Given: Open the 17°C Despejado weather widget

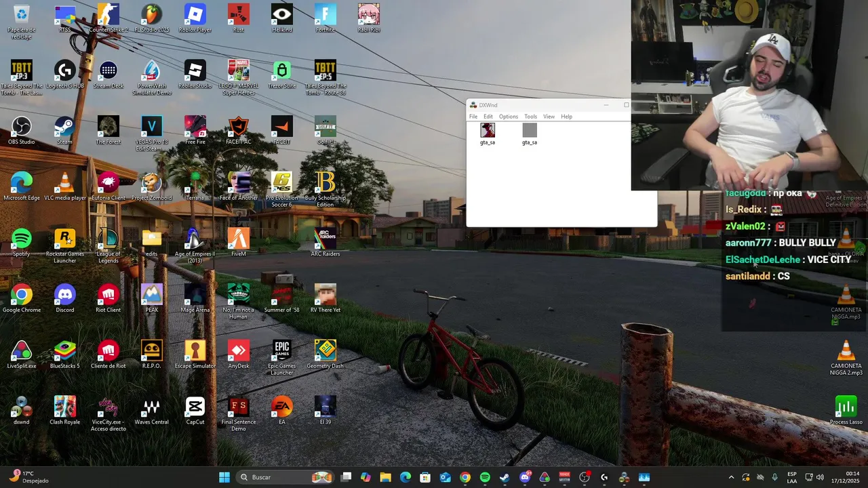Looking at the screenshot, I should (28, 477).
